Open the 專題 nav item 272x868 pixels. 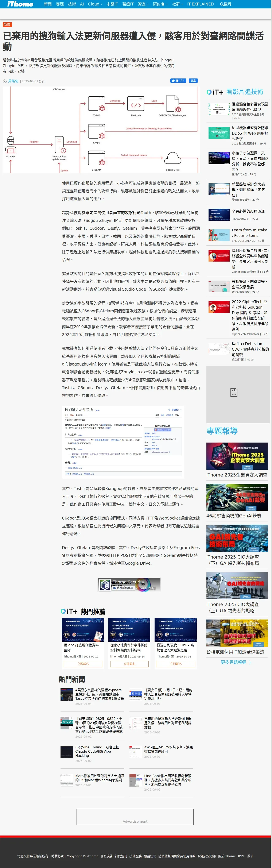point(60,4)
